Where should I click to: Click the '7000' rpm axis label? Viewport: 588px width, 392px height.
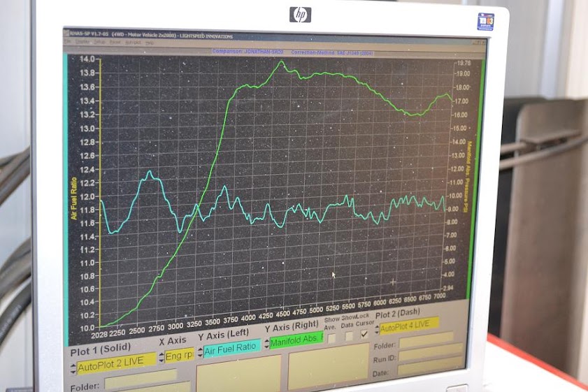pos(439,296)
